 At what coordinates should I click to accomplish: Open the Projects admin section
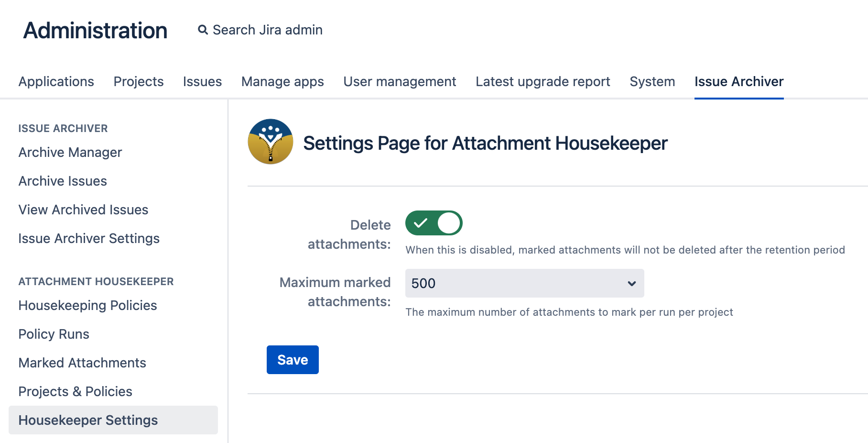click(138, 81)
